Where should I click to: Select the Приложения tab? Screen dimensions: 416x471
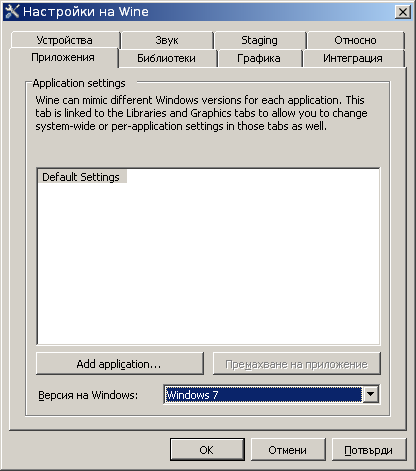click(63, 58)
